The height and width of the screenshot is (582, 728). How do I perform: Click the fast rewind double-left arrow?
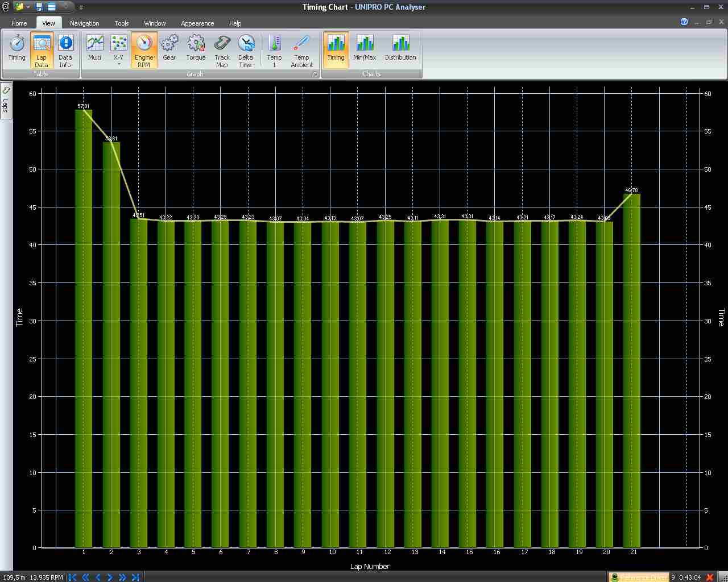click(85, 577)
